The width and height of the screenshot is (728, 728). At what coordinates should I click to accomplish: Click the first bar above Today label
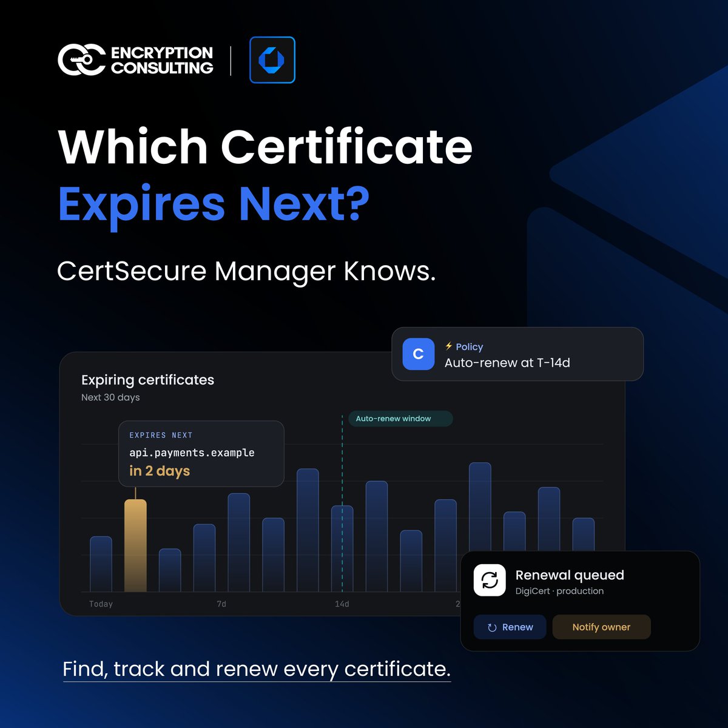[x=101, y=564]
